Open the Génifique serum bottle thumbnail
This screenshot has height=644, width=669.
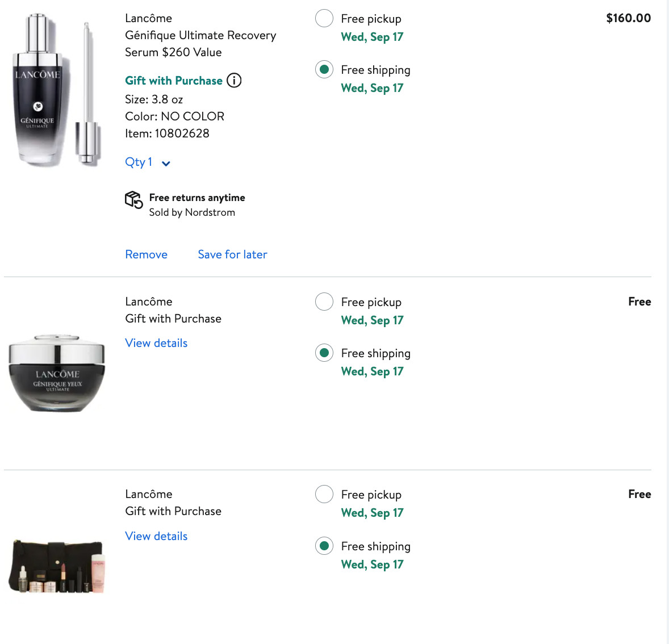tap(56, 91)
